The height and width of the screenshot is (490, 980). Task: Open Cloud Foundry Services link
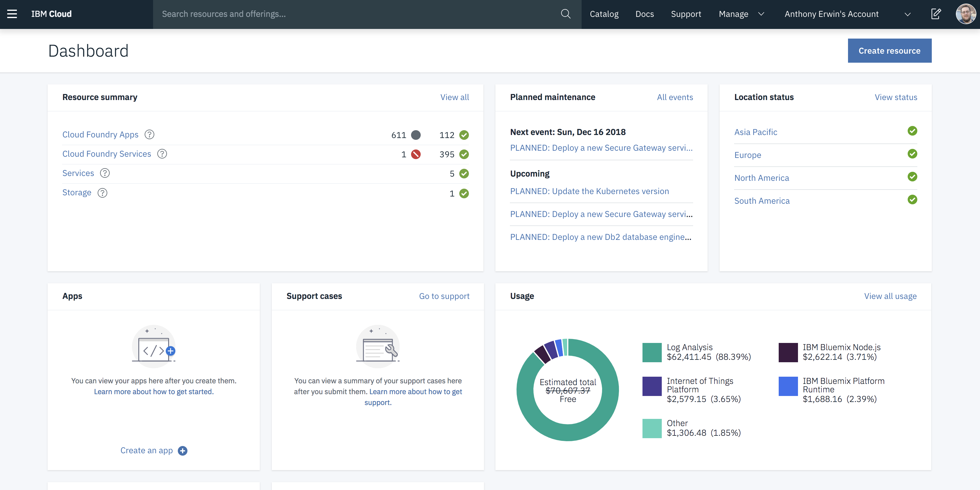(106, 154)
